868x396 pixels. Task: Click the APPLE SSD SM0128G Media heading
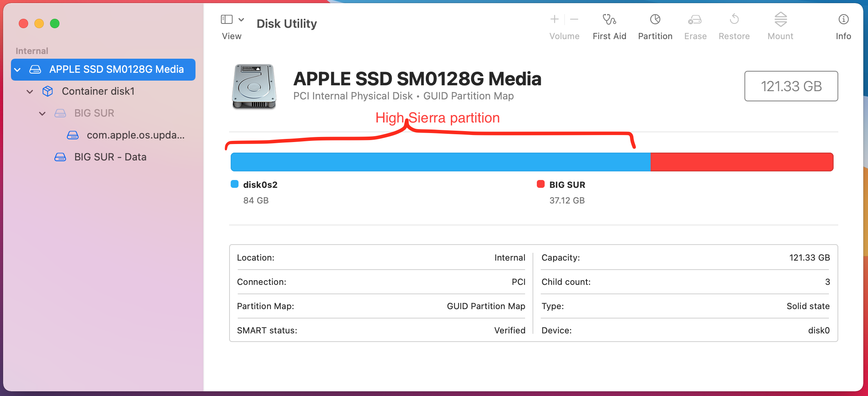(418, 79)
